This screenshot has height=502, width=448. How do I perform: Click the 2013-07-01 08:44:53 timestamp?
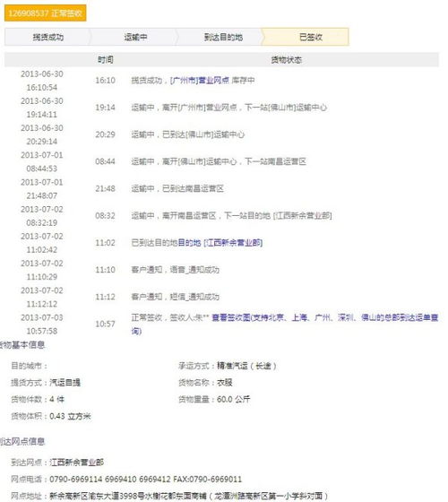tap(42, 161)
